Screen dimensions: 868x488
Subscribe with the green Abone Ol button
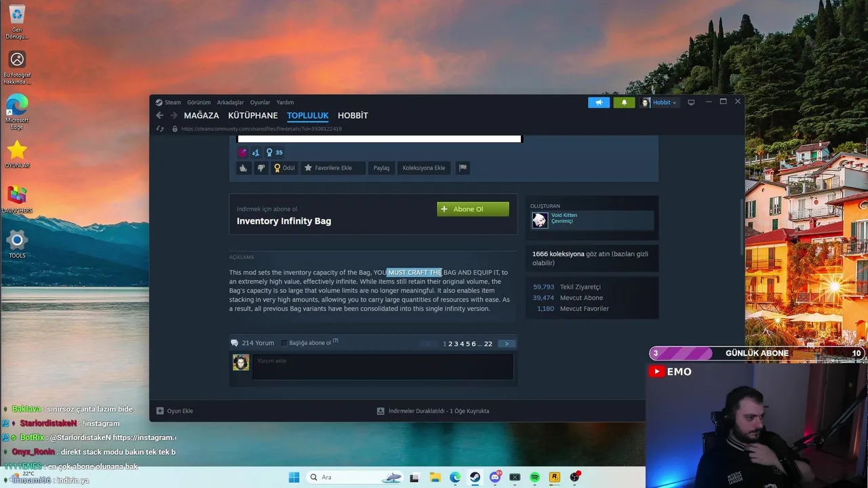point(473,209)
